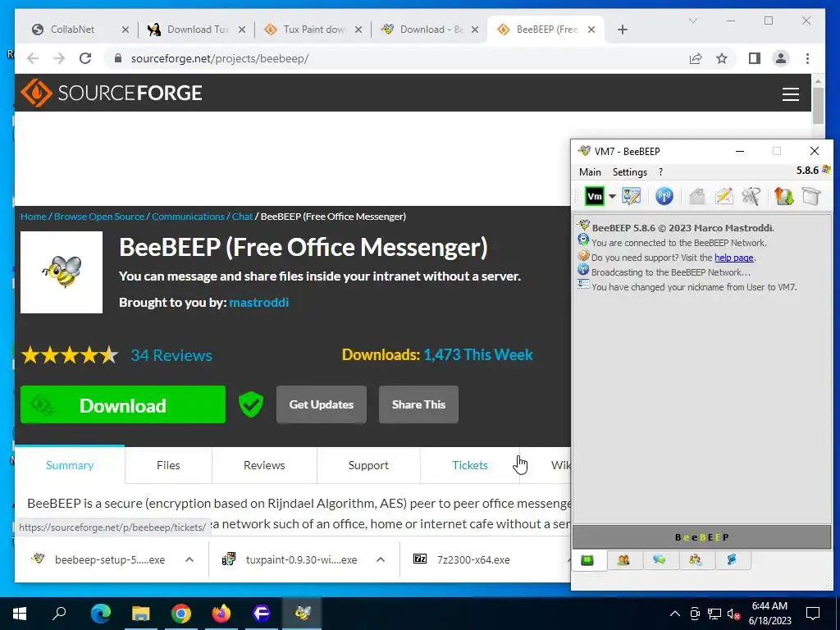
Task: Expand options for beebeep-setup download
Action: (189, 559)
